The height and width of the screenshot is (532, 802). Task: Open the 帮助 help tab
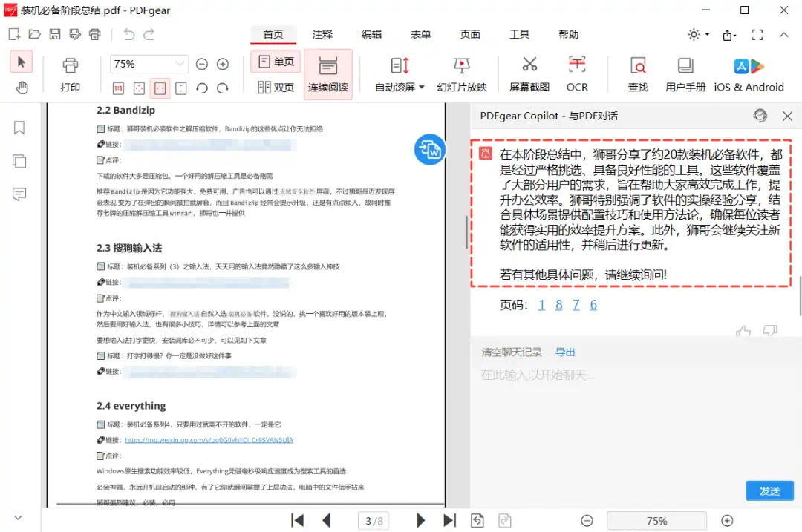568,34
